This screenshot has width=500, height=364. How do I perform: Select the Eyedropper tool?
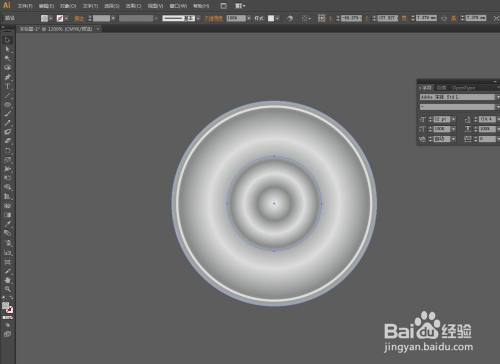(7, 224)
